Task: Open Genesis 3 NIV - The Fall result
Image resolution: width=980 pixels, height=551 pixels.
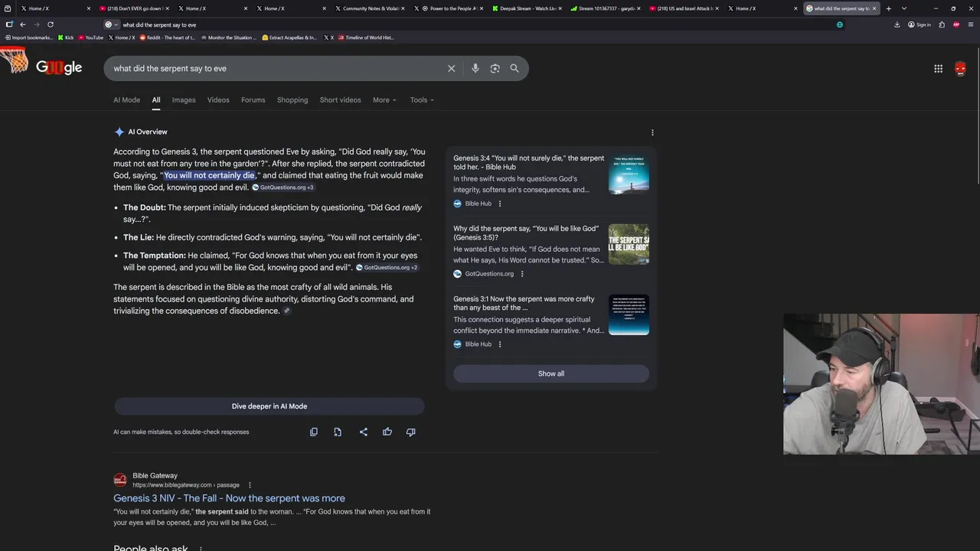Action: 229,498
